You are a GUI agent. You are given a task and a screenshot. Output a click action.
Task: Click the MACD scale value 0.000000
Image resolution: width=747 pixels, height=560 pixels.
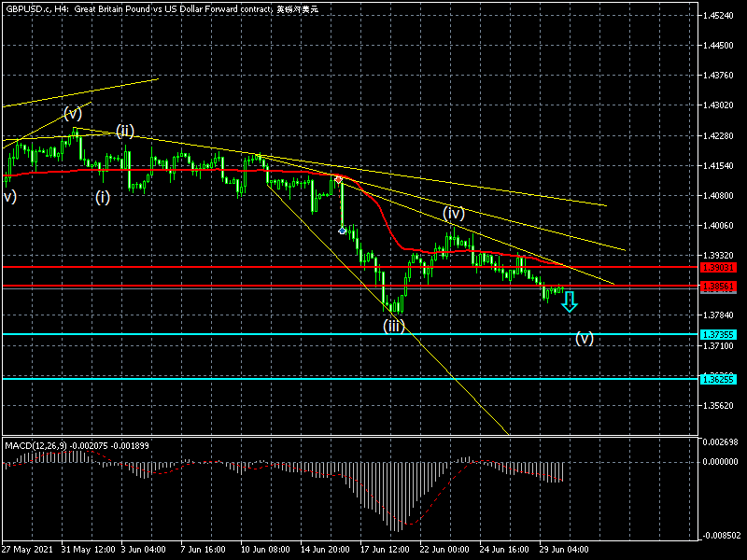(720, 462)
